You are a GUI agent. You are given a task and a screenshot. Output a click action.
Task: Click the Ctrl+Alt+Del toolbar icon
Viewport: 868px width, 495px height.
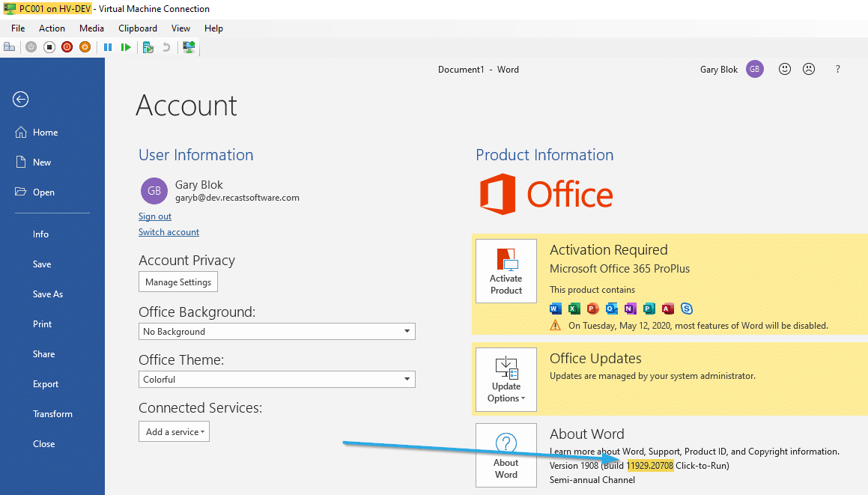[10, 47]
